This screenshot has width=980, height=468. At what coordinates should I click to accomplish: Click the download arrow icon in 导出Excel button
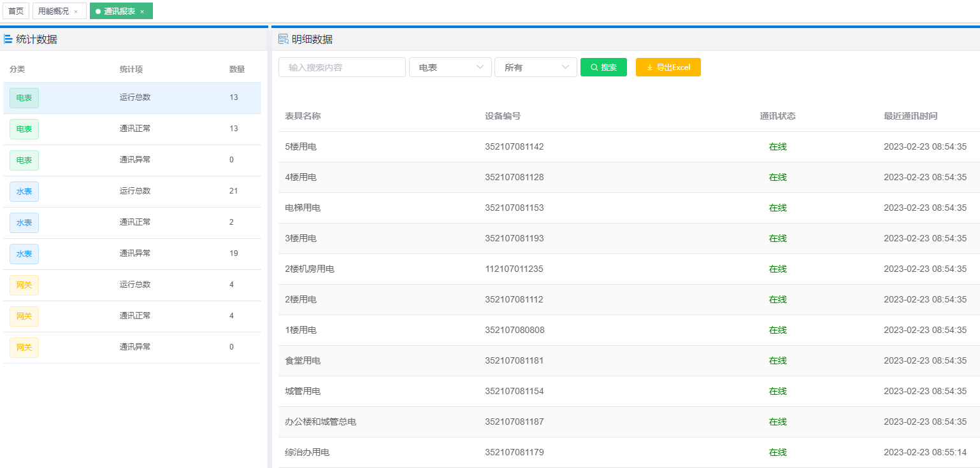[650, 67]
